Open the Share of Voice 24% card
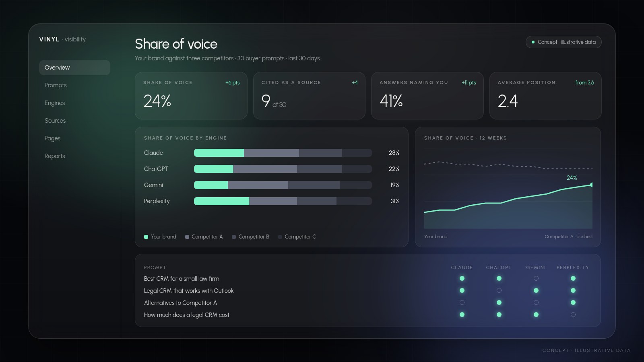The height and width of the screenshot is (362, 644). [x=191, y=96]
